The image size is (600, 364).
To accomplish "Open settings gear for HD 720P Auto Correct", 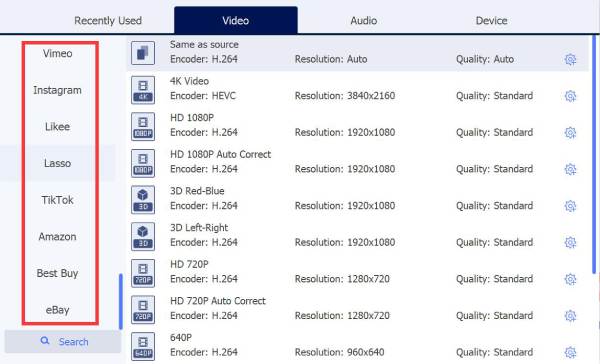I will click(570, 316).
